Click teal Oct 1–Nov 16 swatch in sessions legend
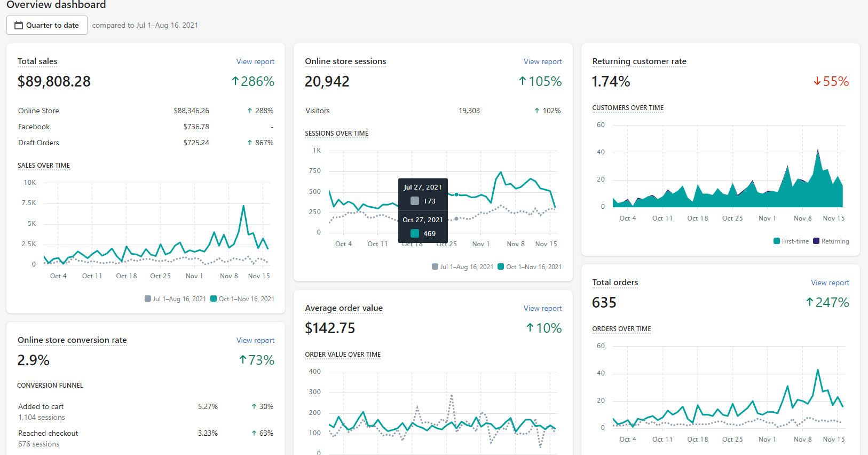Viewport: 868px width, 455px height. coord(501,266)
